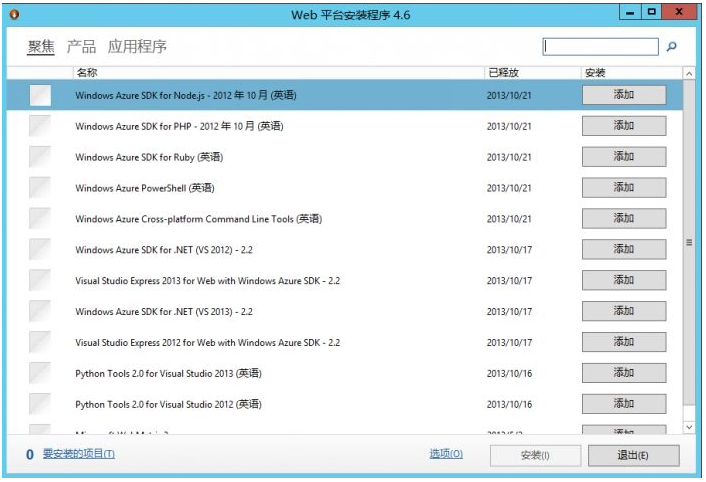Image resolution: width=706 pixels, height=482 pixels.
Task: Add Azure Cross-platform Command Line Tools
Action: [x=624, y=218]
